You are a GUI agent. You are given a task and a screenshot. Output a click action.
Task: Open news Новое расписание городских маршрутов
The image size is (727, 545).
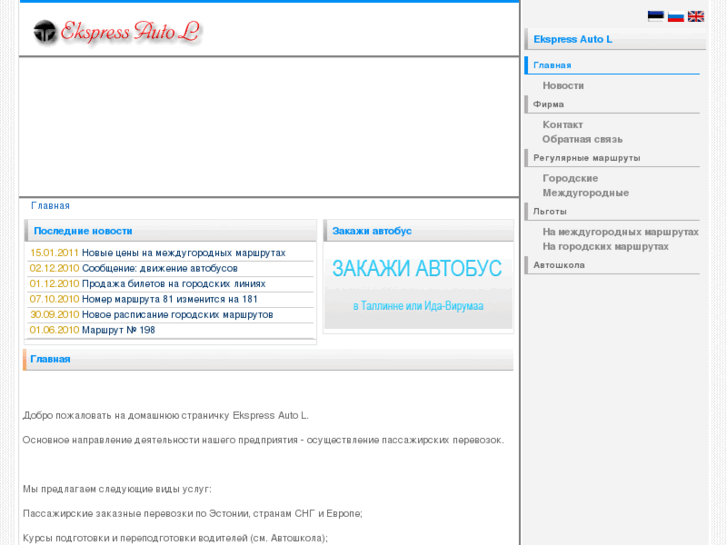(x=177, y=315)
